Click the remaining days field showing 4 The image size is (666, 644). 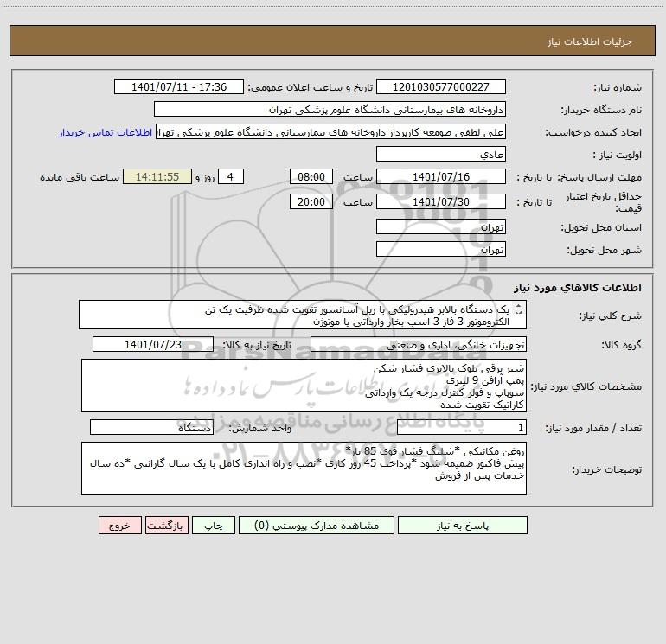pos(231,176)
